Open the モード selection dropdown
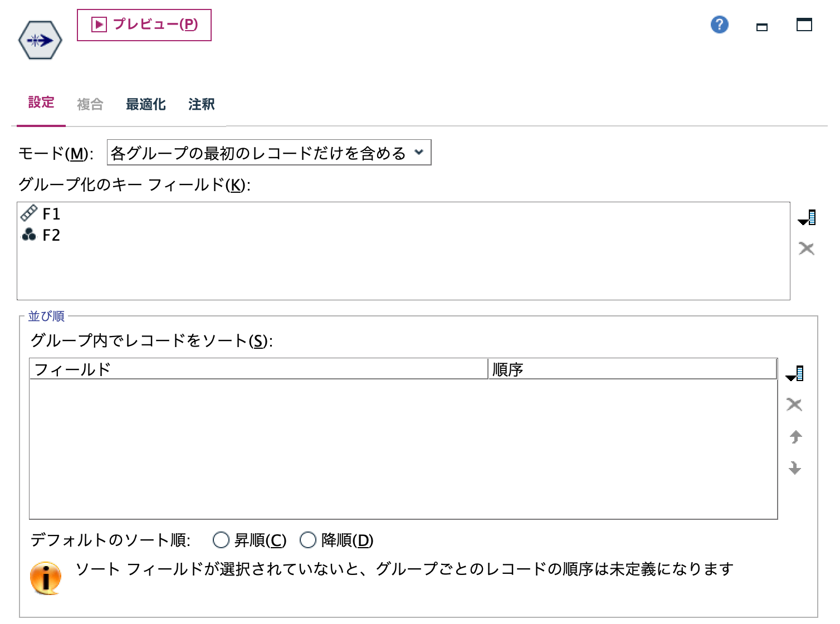Viewport: 840px width, 624px height. coord(419,152)
